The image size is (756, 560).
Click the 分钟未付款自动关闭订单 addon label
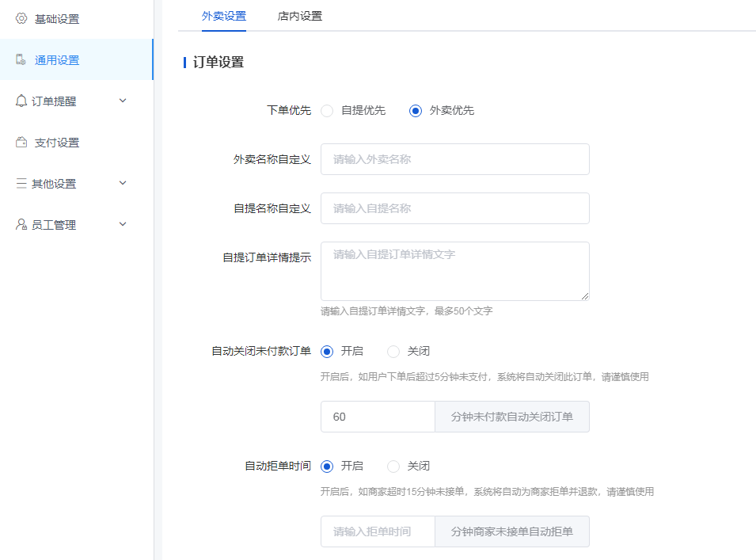click(x=512, y=417)
